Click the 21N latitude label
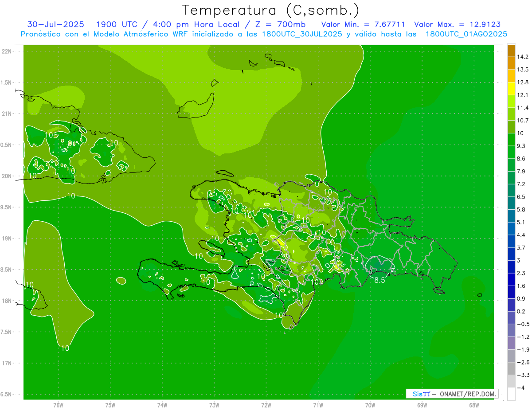This screenshot has height=411, width=532. pyautogui.click(x=8, y=114)
